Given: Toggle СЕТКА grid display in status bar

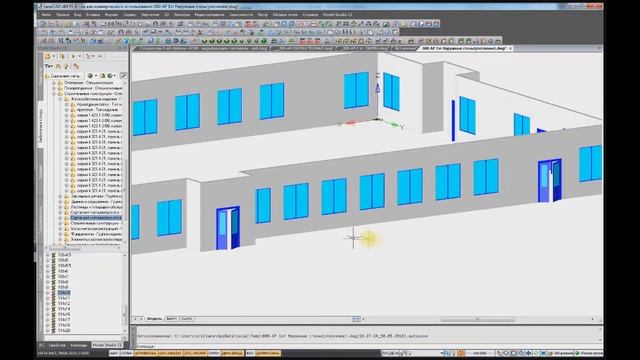Looking at the screenshot, I should pos(126,353).
